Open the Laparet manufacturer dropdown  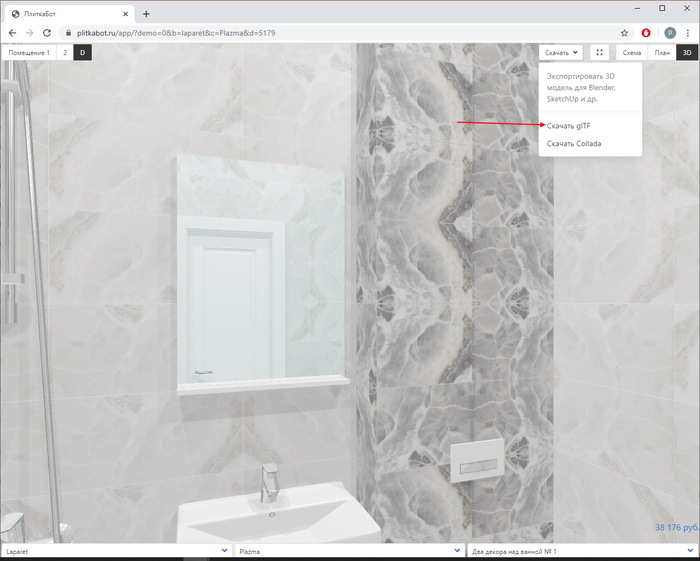(116, 551)
